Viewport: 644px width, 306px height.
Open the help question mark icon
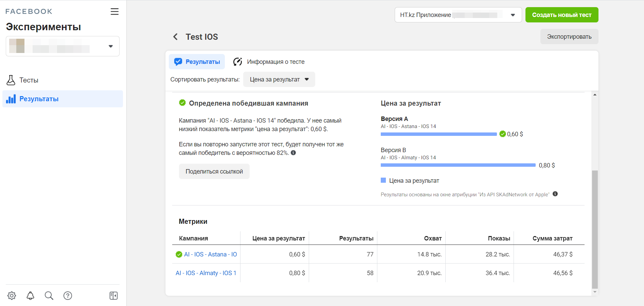[68, 295]
